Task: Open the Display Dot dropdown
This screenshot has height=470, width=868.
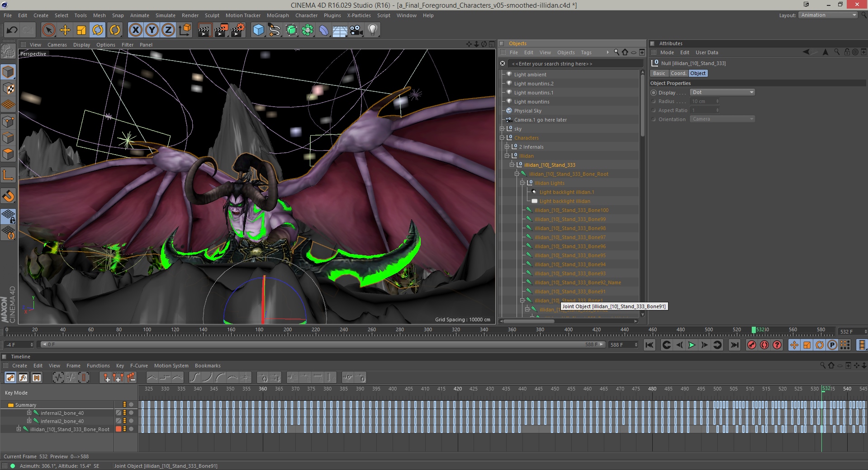Action: pos(722,92)
